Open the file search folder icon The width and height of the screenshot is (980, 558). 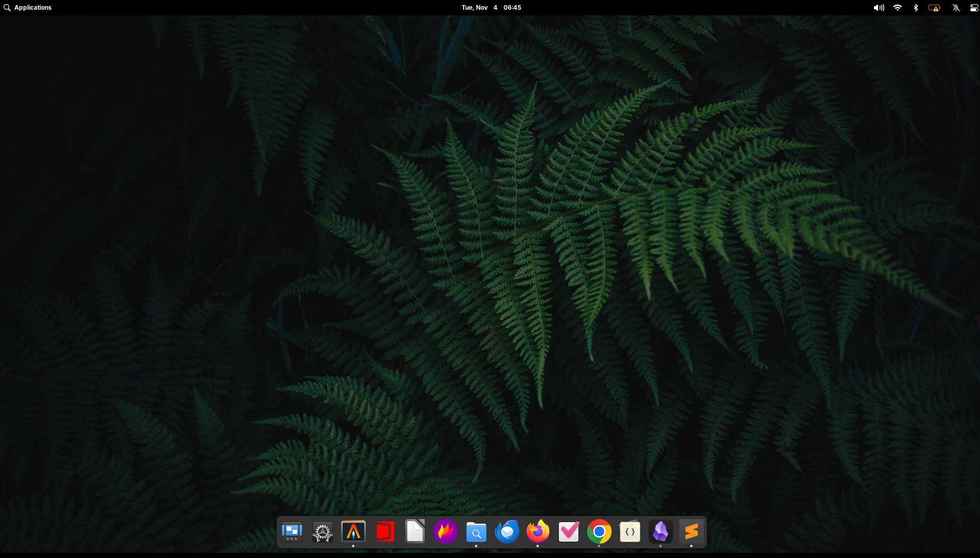coord(476,532)
